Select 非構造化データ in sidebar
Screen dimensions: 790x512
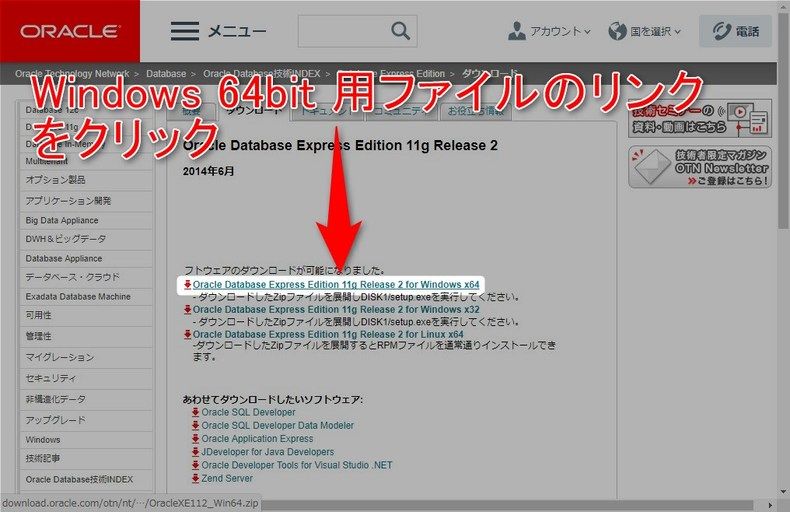pyautogui.click(x=87, y=399)
